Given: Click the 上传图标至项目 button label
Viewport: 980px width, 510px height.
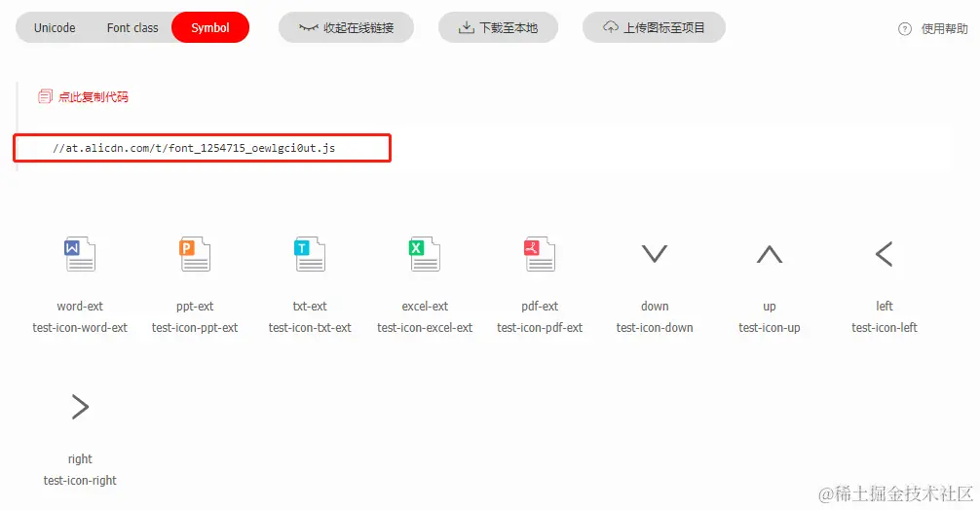Looking at the screenshot, I should point(663,28).
